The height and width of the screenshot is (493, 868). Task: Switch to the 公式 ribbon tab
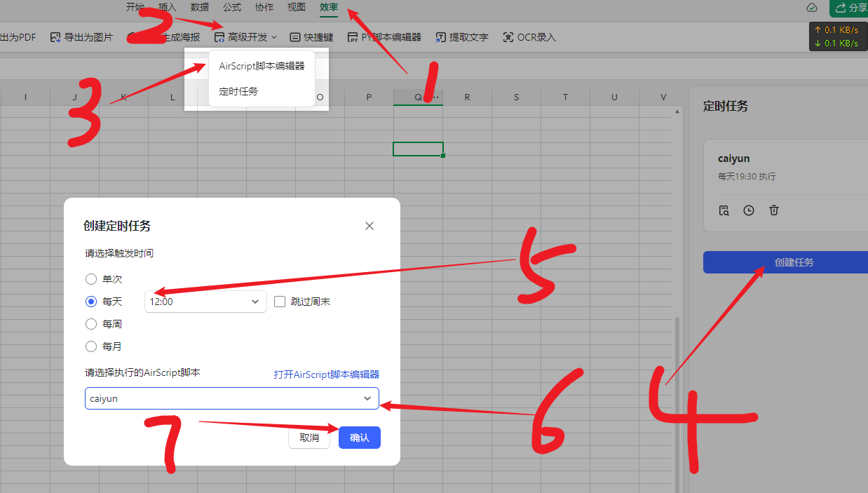(231, 7)
